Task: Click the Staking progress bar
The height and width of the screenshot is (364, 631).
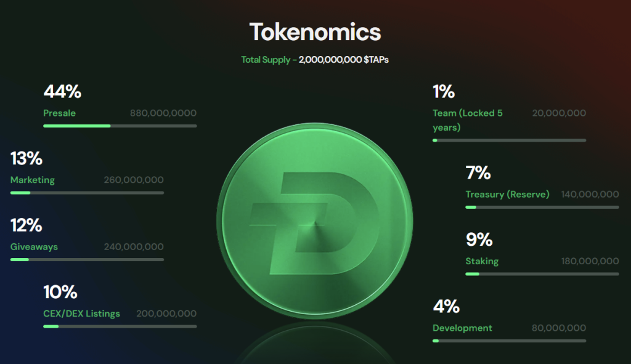Action: point(542,274)
